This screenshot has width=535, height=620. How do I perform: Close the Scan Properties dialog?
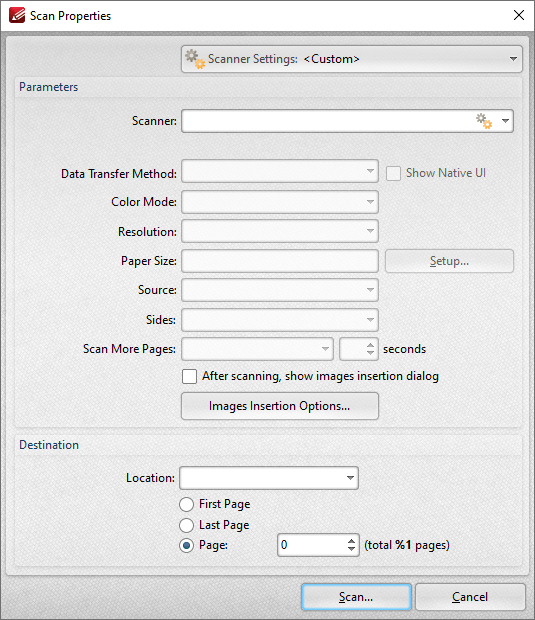pyautogui.click(x=519, y=15)
